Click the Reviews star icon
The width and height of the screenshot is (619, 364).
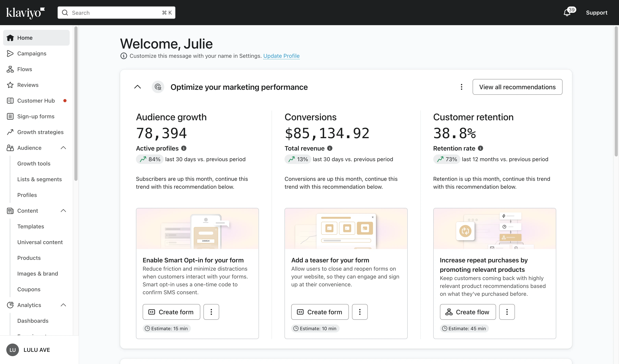tap(10, 85)
